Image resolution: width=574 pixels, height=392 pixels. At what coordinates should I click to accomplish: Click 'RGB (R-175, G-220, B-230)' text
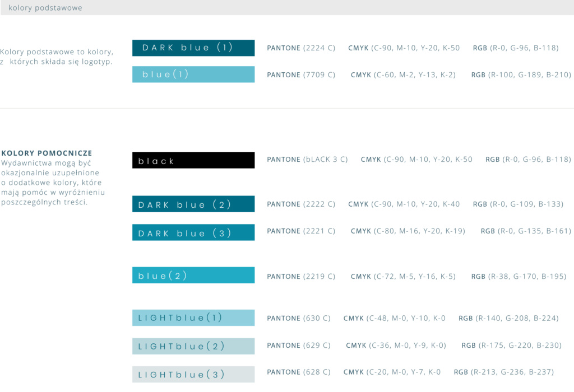click(511, 345)
